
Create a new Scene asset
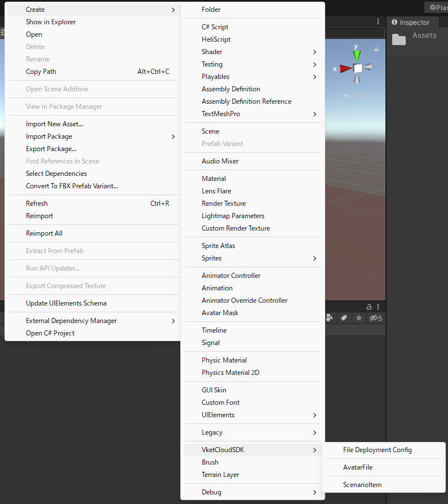point(252,131)
